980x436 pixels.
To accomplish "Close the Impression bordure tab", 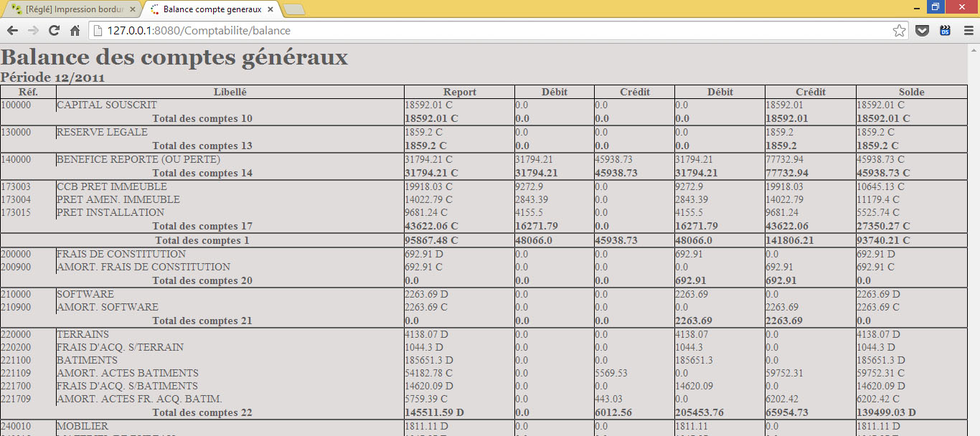I will (x=132, y=9).
